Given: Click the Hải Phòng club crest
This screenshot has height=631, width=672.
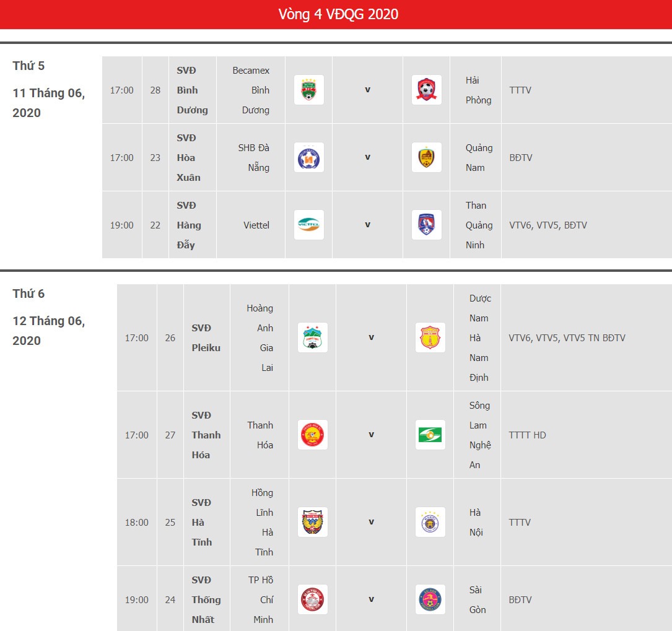Looking at the screenshot, I should click(427, 90).
